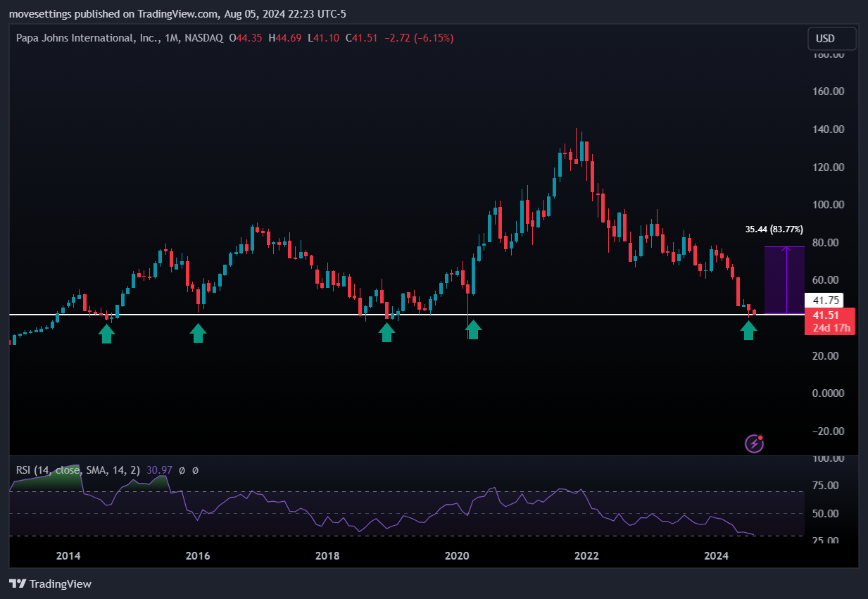Click the 0.0000 price axis label

point(827,393)
